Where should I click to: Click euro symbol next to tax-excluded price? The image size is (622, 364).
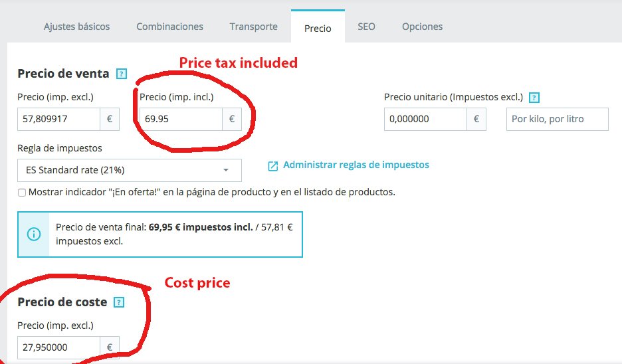click(x=110, y=119)
